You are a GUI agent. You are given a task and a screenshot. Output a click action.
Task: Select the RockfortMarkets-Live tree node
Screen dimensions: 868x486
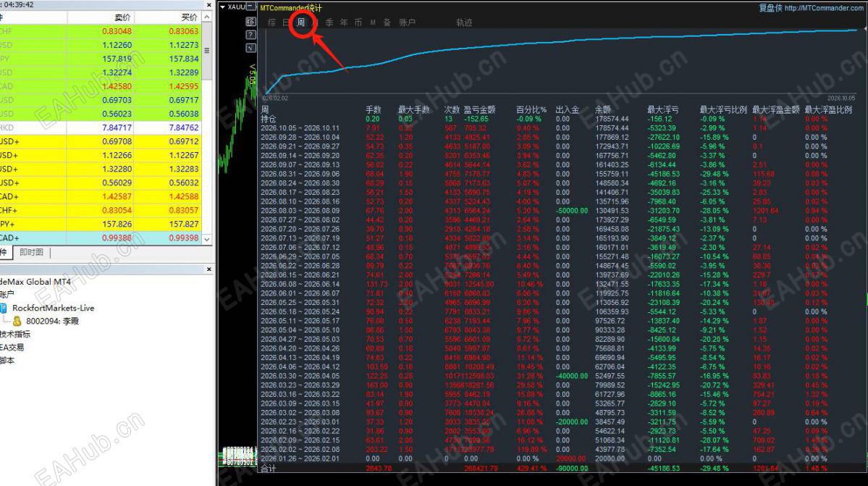pos(53,308)
